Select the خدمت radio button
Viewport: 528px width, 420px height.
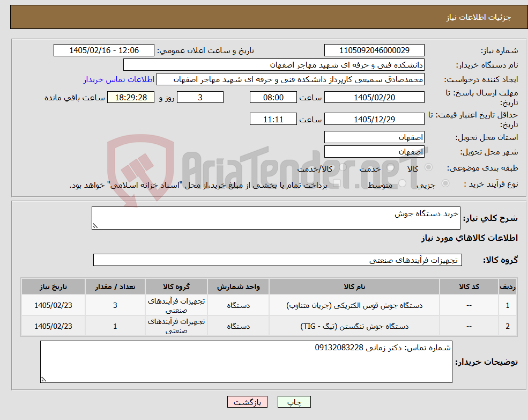pos(391,167)
